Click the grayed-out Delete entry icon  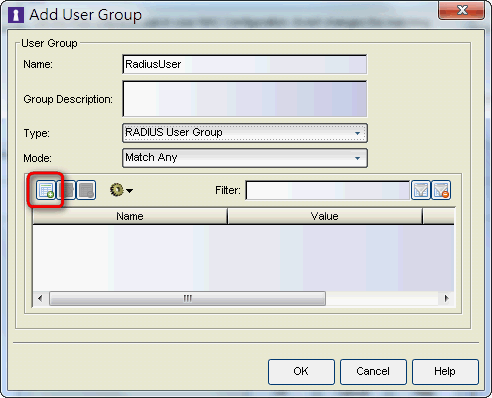point(86,190)
